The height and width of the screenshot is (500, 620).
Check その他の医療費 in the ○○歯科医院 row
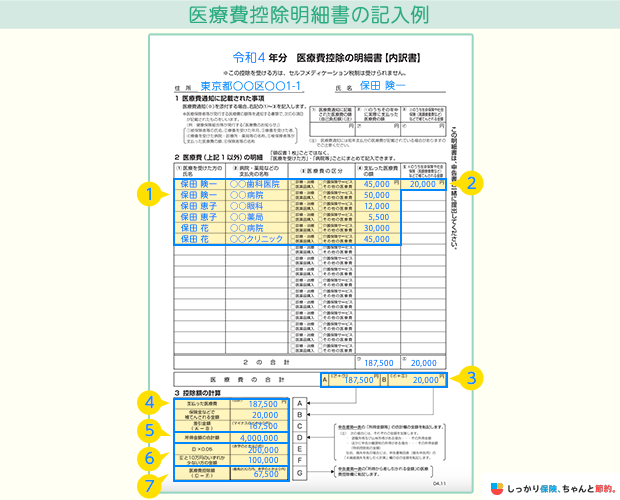pyautogui.click(x=321, y=187)
